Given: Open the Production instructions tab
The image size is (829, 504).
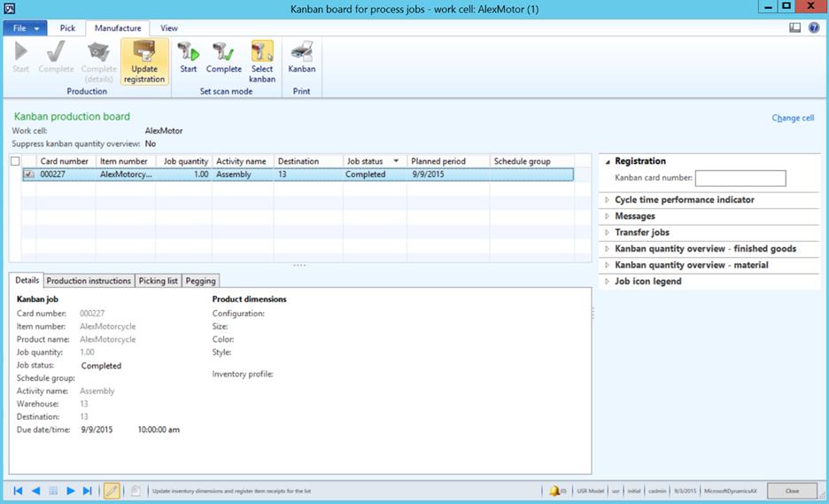Looking at the screenshot, I should coord(89,281).
